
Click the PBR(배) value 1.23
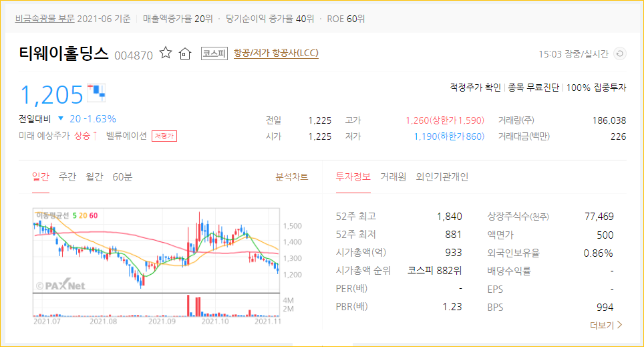(452, 307)
